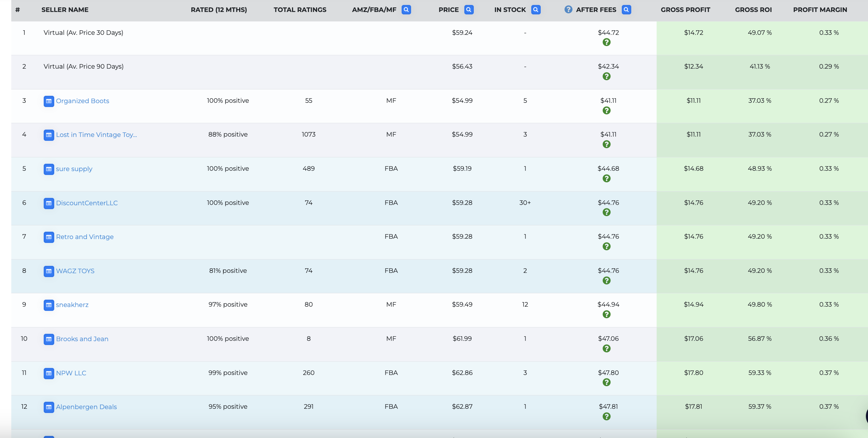Select Virtual (Av. Price 90 Days) row label
The height and width of the screenshot is (438, 868).
pyautogui.click(x=83, y=67)
